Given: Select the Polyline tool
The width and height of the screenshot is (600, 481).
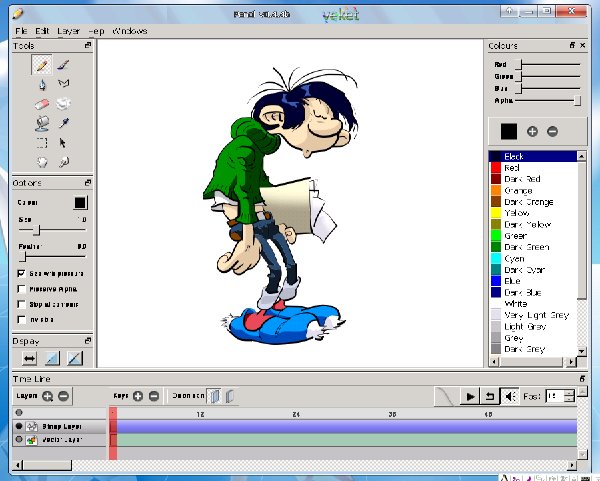Looking at the screenshot, I should point(64,83).
